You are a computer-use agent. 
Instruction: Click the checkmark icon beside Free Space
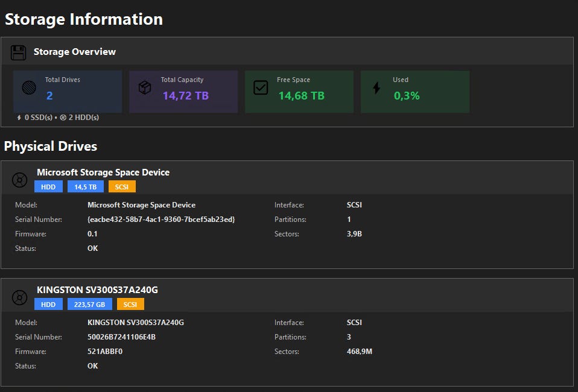click(261, 88)
